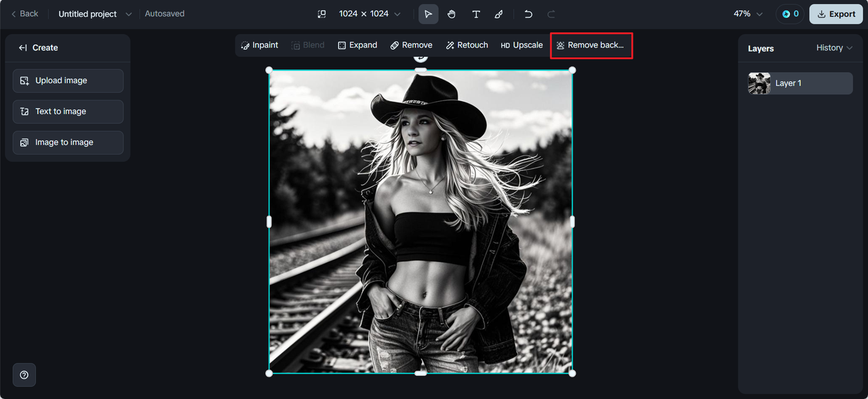Image resolution: width=868 pixels, height=399 pixels.
Task: Open the Expand tool
Action: point(357,45)
